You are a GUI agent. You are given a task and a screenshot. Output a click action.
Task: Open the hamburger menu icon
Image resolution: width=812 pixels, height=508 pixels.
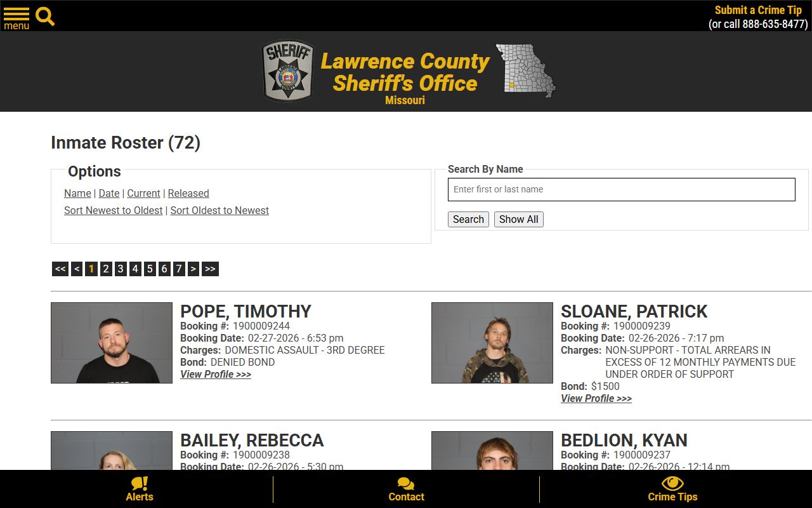point(16,18)
